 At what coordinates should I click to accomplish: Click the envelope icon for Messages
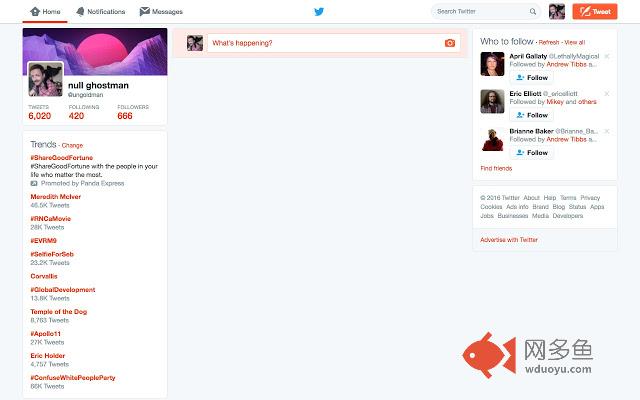(x=144, y=11)
